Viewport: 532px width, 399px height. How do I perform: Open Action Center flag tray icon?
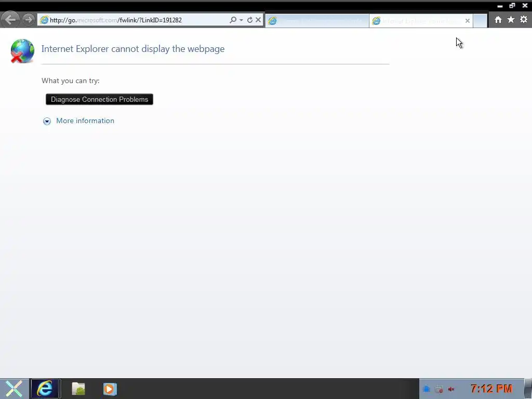427,389
